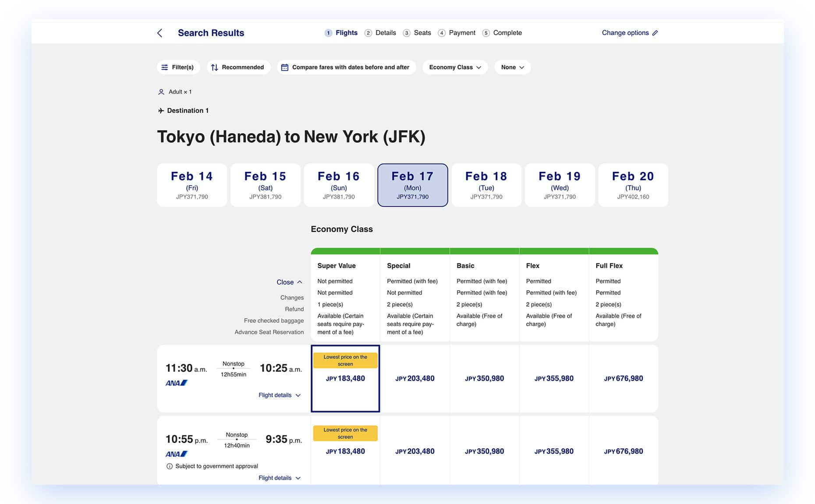This screenshot has width=815, height=504.
Task: Open the Filter(s) sliders icon button
Action: (x=165, y=67)
